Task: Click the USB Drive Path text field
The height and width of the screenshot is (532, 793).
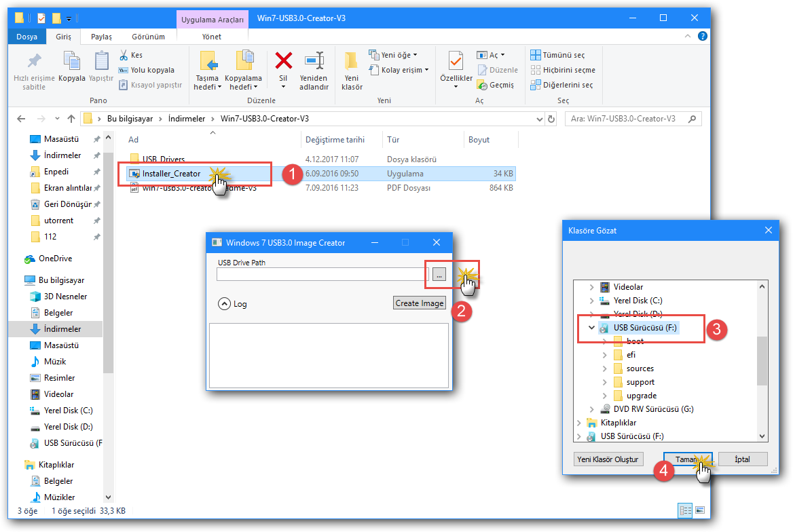Action: [322, 274]
